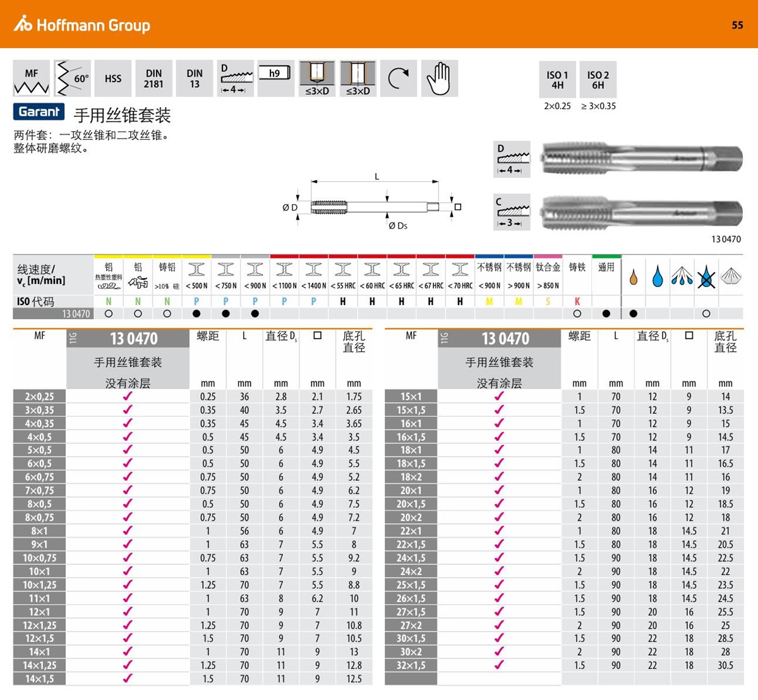Click the ISO 代码 row label
The height and width of the screenshot is (700, 758).
click(35, 301)
